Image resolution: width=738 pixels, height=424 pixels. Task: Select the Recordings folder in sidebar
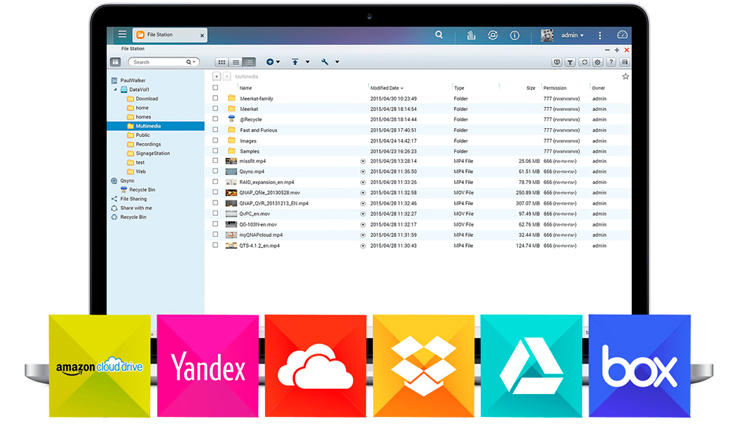[x=148, y=144]
